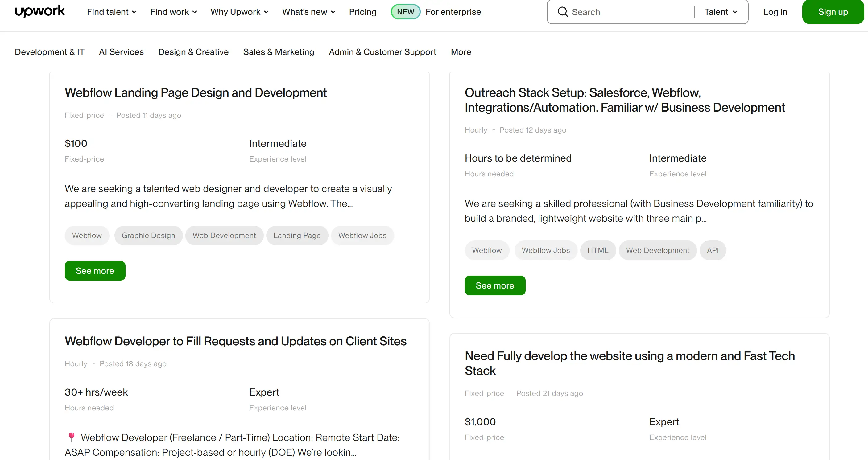868x460 pixels.
Task: Select the Sales & Marketing category
Action: pyautogui.click(x=279, y=52)
